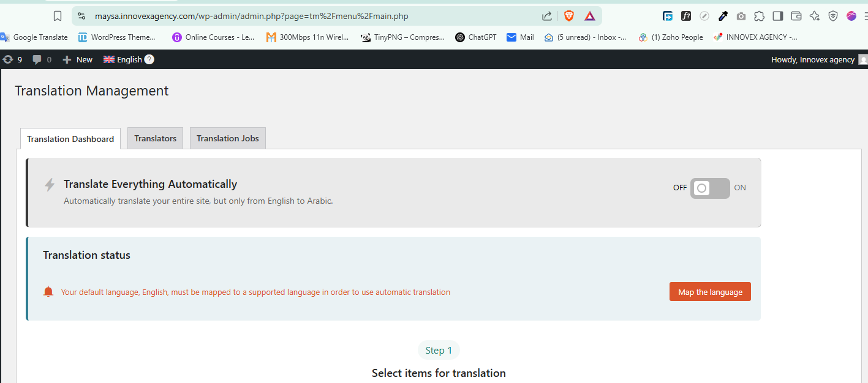Viewport: 868px width, 383px height.
Task: Open the 300Mbps 11n Wireless bookmark
Action: coord(308,37)
